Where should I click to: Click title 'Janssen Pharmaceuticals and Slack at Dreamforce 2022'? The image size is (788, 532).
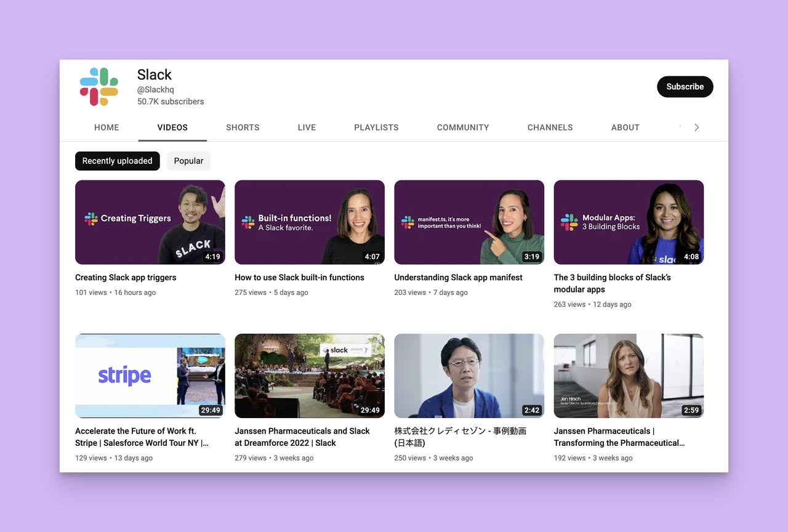pos(302,437)
